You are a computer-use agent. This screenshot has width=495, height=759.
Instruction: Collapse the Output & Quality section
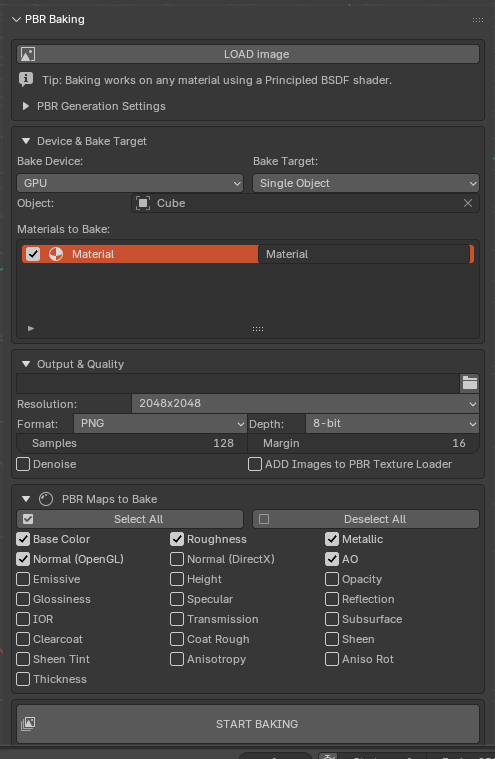(x=26, y=364)
